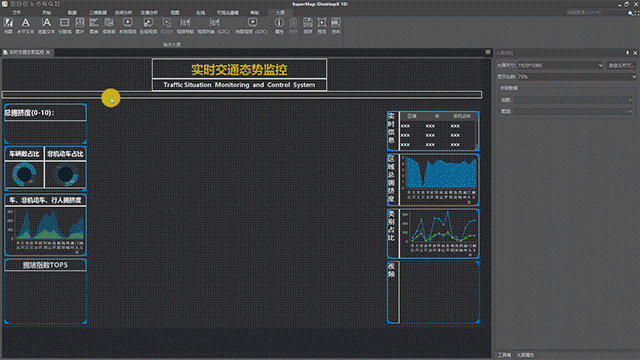Click the 自定义尺寸 custom size button

pos(621,65)
